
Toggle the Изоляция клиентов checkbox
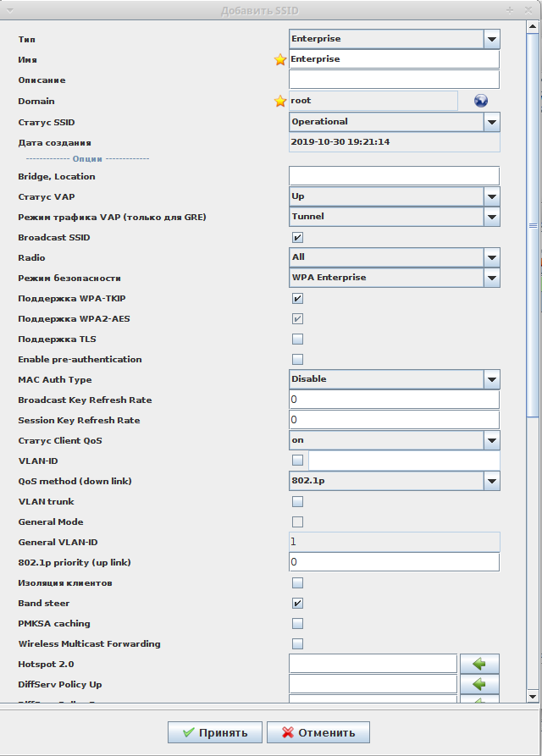point(297,583)
